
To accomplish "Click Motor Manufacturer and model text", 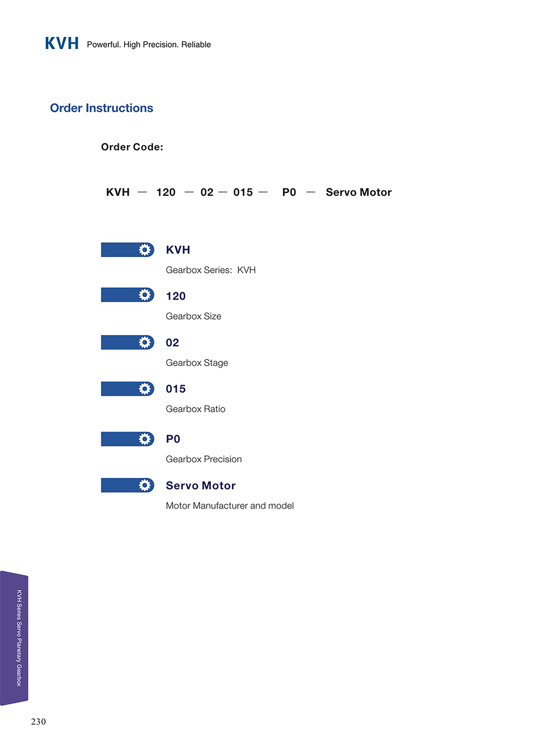I will click(x=230, y=506).
